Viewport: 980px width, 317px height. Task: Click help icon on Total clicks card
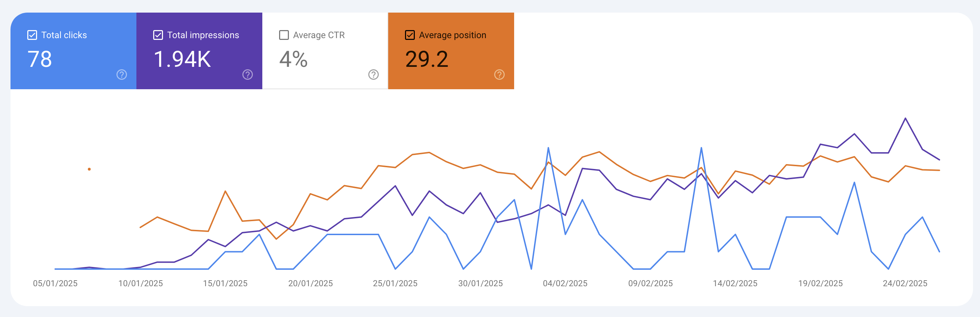pos(121,75)
